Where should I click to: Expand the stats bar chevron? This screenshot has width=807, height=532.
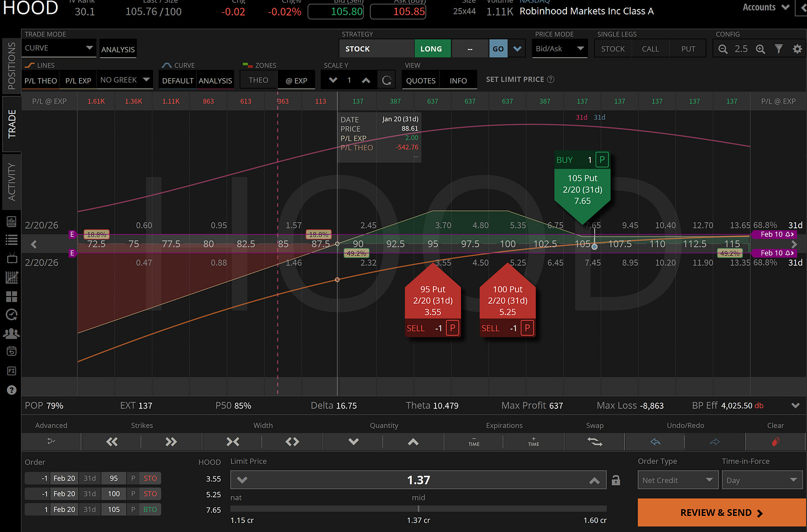(795, 406)
